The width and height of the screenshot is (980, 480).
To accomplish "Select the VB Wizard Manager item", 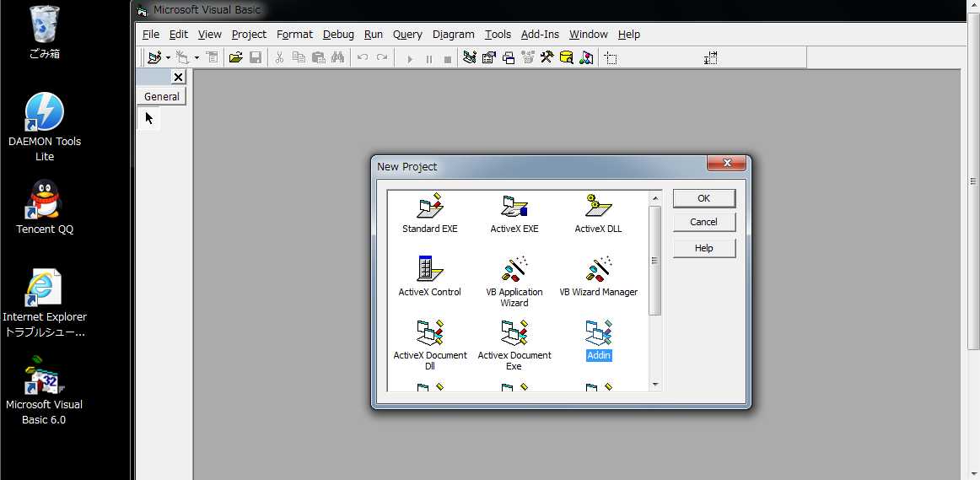I will 598,277.
